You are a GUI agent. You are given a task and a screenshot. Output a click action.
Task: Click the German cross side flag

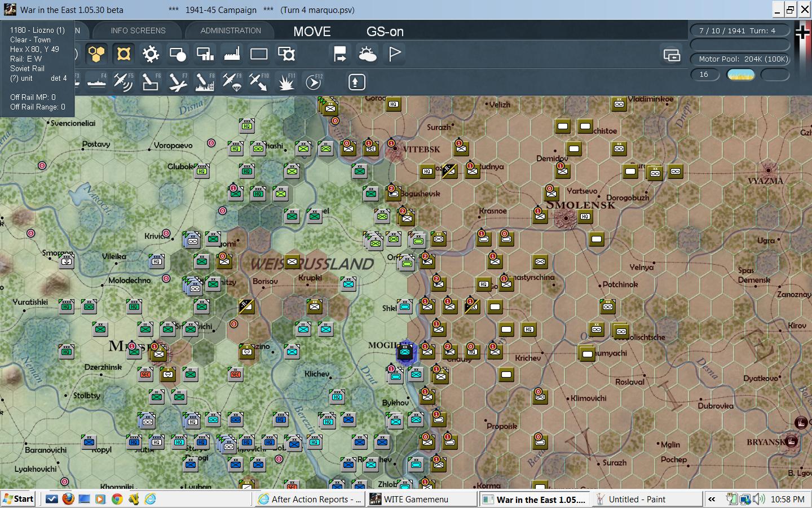coord(802,33)
